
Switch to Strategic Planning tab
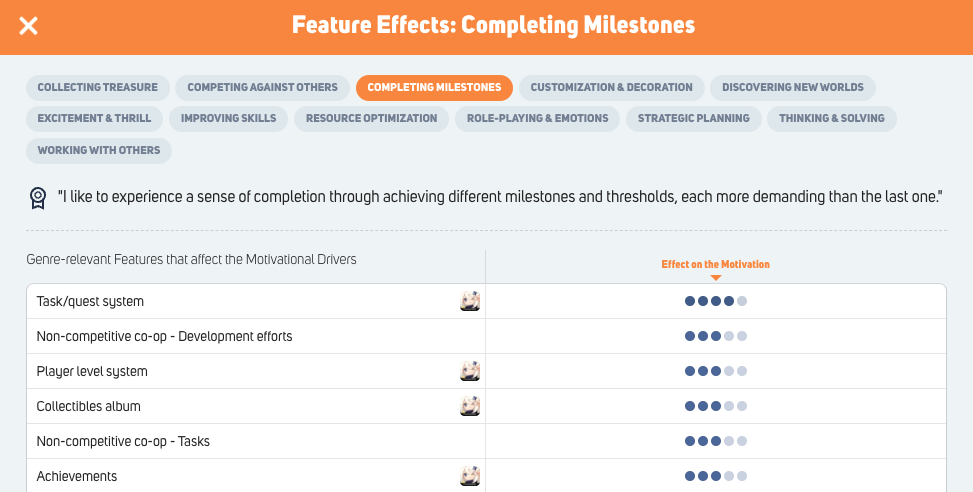pos(693,119)
